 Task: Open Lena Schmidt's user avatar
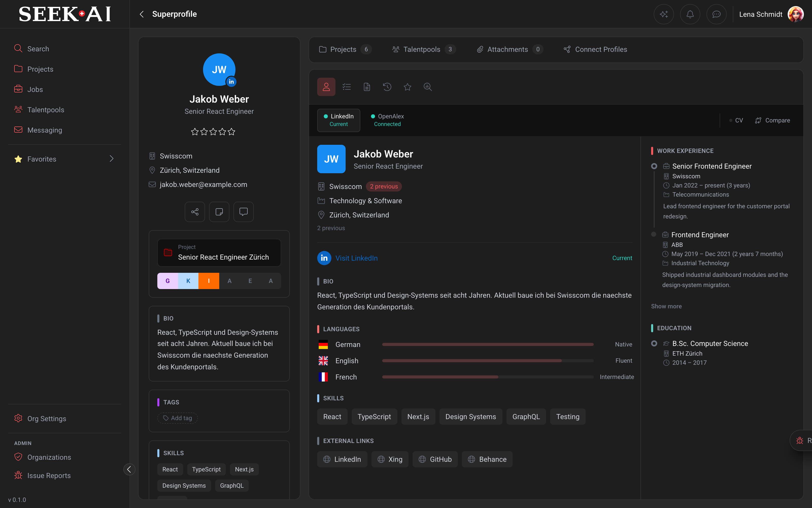tap(796, 14)
